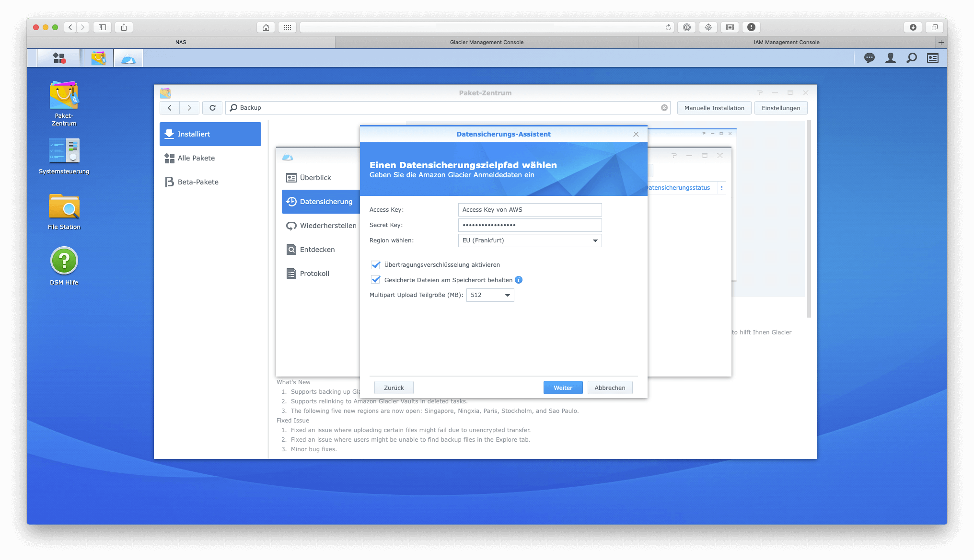Screen dimensions: 974x560
Task: Click Safari address bar
Action: pos(487,27)
